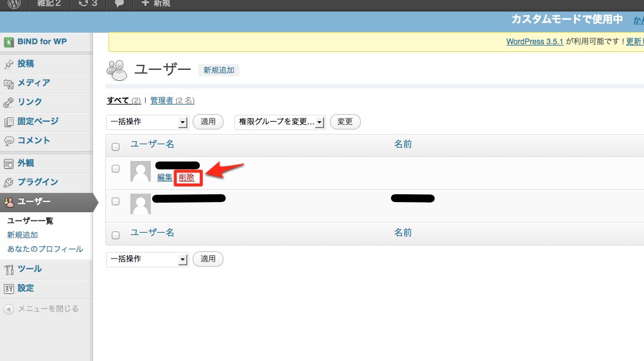Click the first user's avatar thumbnail

pos(141,171)
